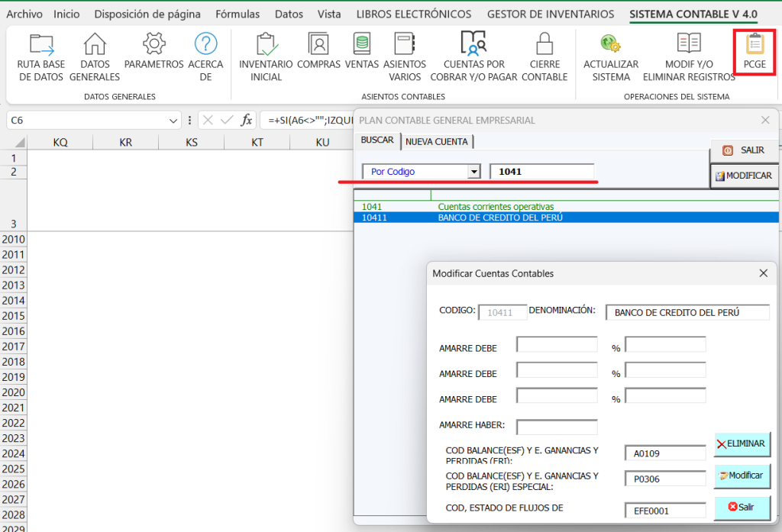Click the AMARRE HABER field
The image size is (782, 532).
tap(557, 427)
